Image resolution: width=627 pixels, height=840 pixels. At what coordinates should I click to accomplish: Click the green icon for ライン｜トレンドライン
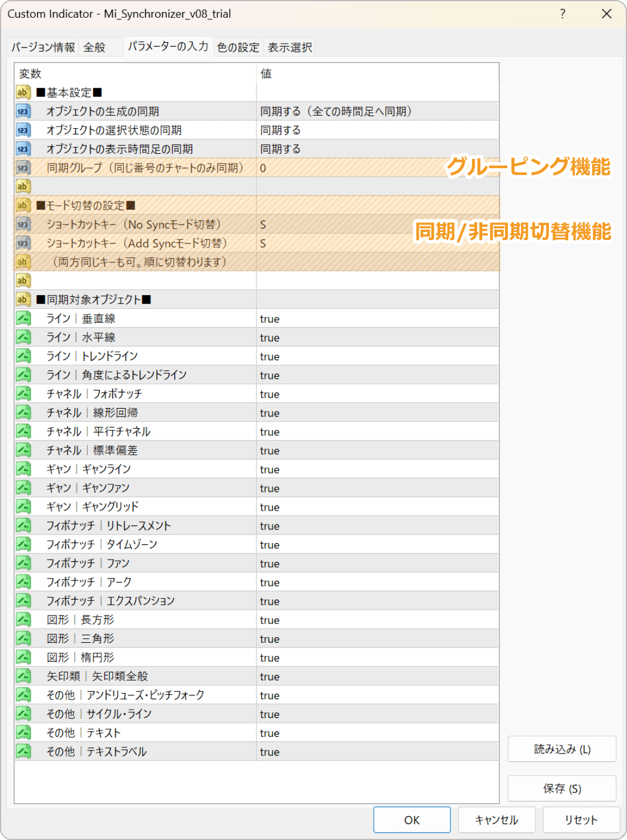tap(23, 356)
